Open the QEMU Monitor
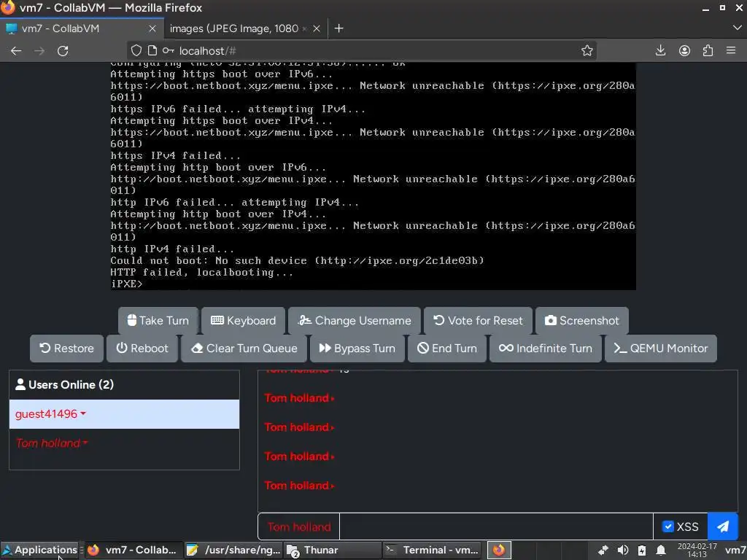 661,349
